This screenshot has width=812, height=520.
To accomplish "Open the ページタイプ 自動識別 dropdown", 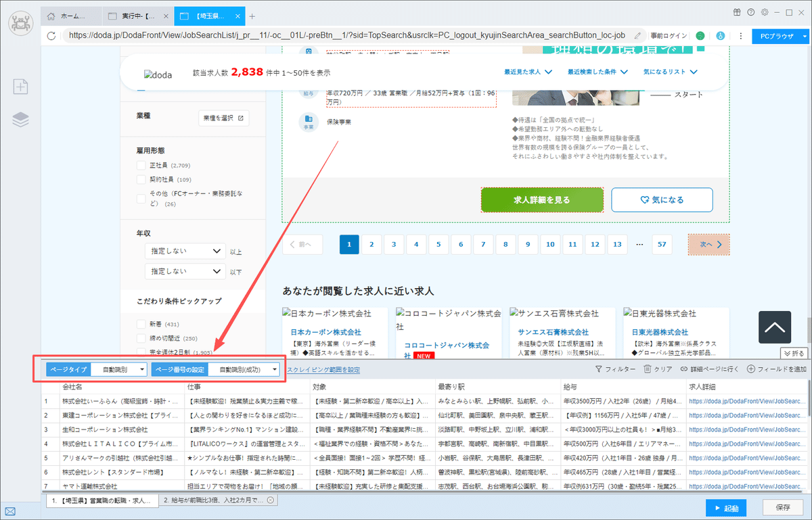I will (119, 369).
